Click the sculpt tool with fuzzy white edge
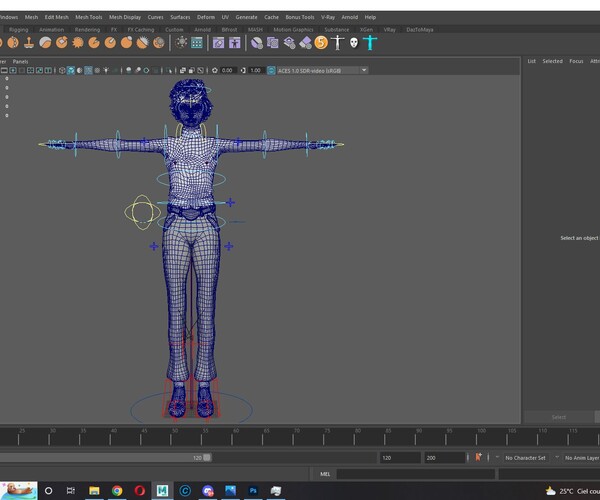 [143, 42]
